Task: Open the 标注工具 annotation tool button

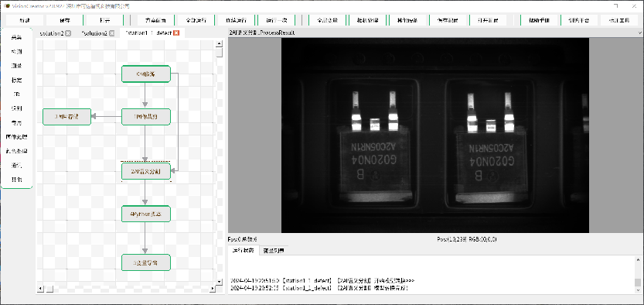Action: coord(618,20)
